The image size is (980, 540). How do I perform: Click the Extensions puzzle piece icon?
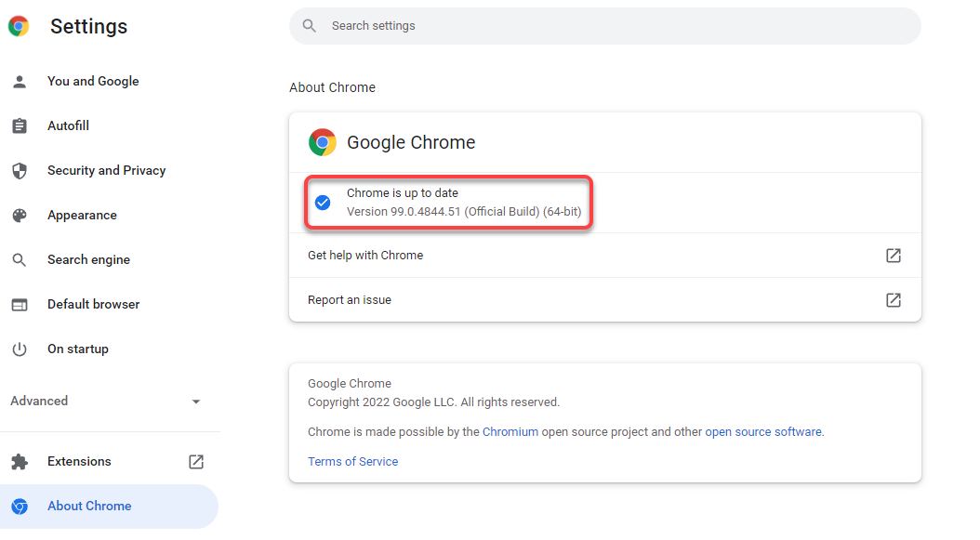click(x=20, y=462)
